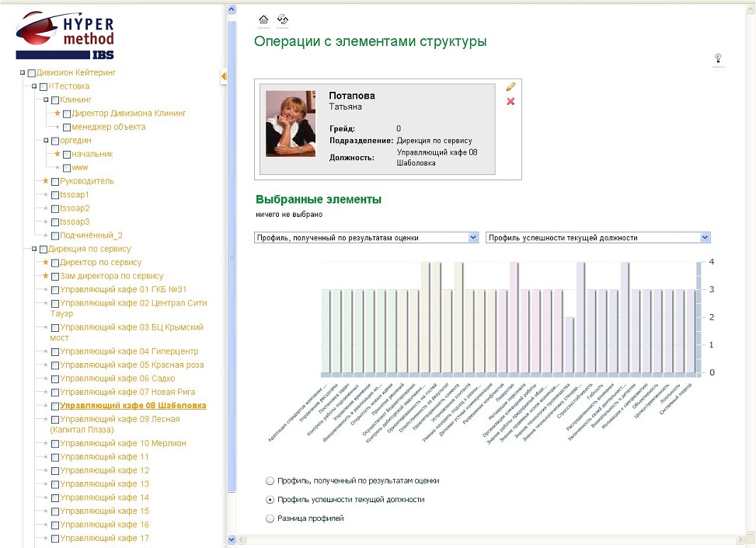756x548 pixels.
Task: Click star icon beside Зам директора по сервису
Action: point(46,275)
